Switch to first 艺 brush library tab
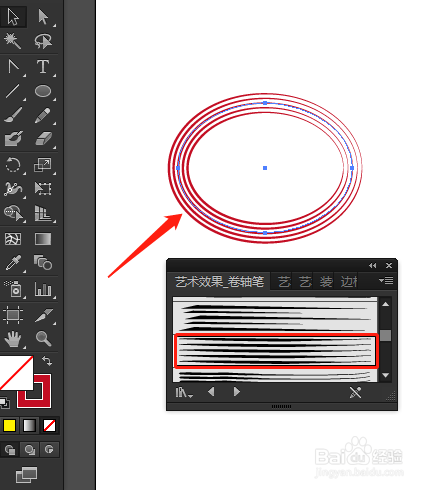Image resolution: width=432 pixels, height=490 pixels. (x=284, y=282)
